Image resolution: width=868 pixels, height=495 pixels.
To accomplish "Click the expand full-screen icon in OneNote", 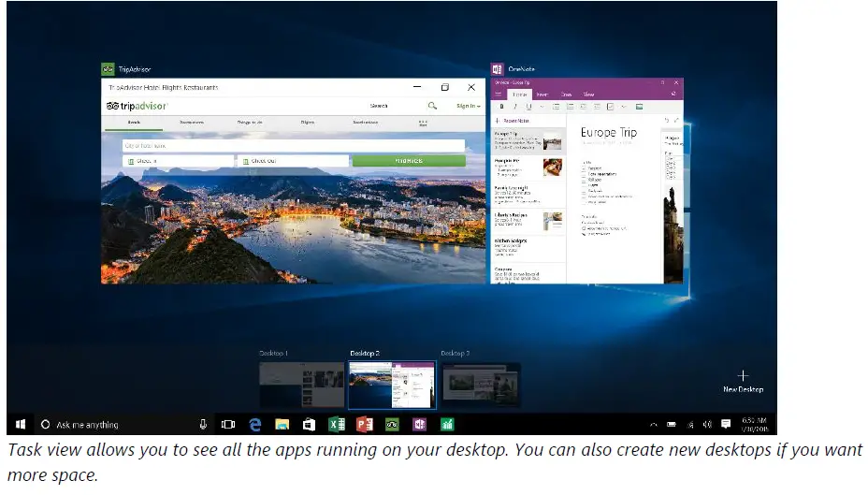I will tap(676, 120).
